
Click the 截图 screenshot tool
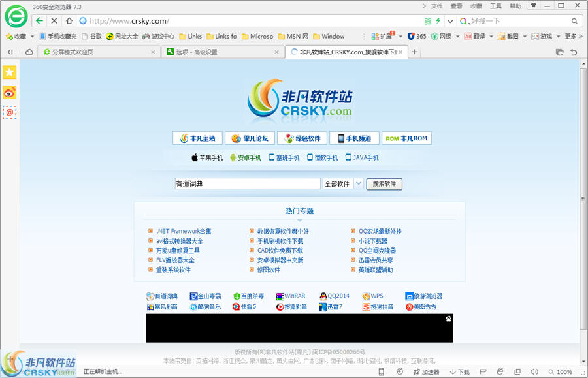pyautogui.click(x=508, y=37)
